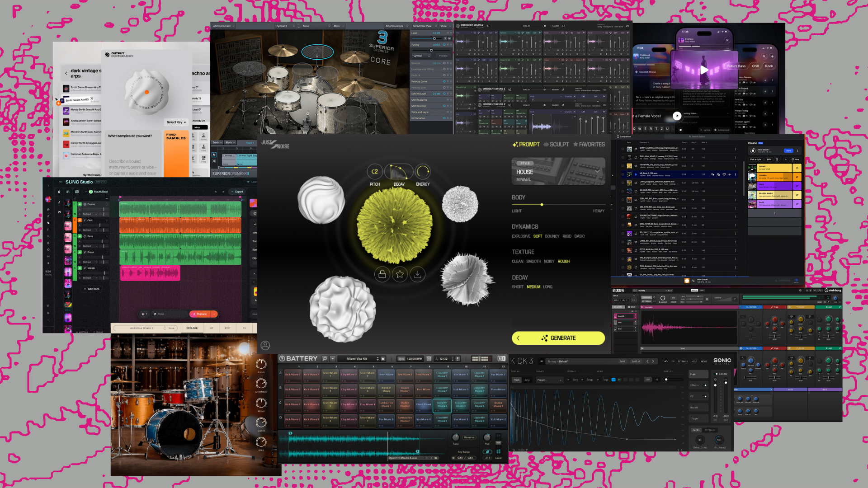The image size is (868, 488).
Task: Switch to the Amp display in Kick 3
Action: pos(527,380)
